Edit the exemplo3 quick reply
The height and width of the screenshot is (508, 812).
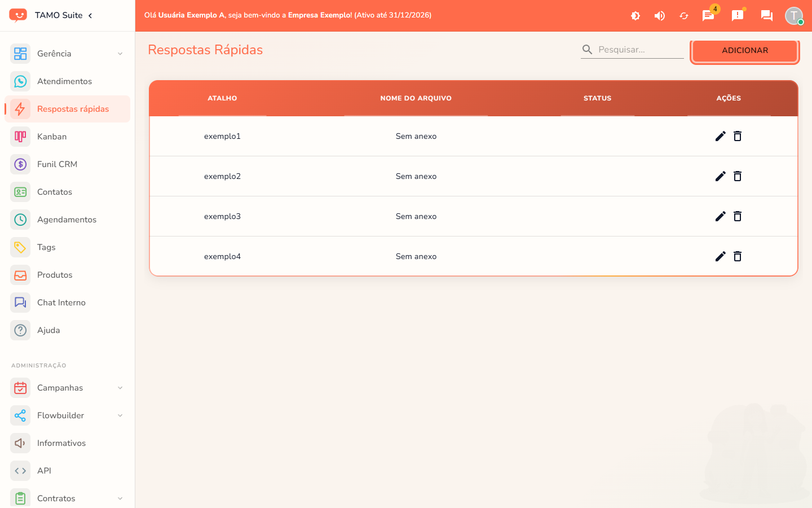tap(720, 216)
